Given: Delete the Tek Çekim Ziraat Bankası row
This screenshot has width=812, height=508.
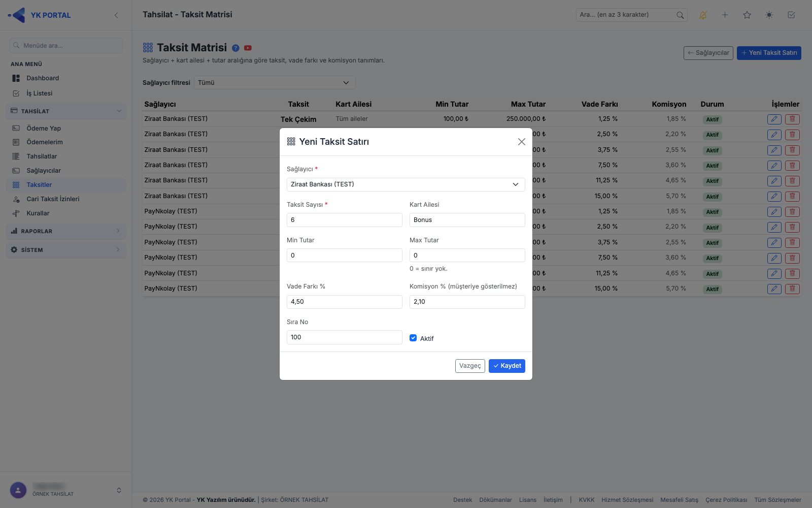Looking at the screenshot, I should click(792, 119).
